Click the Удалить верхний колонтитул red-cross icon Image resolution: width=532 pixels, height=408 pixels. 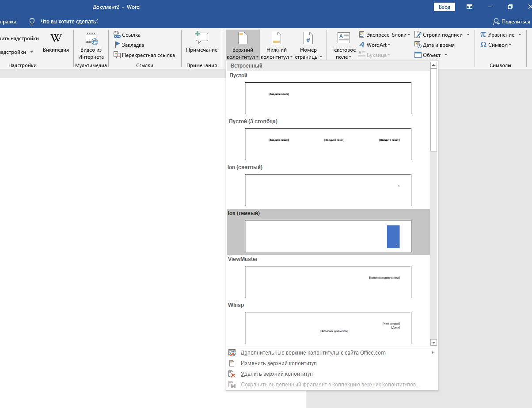click(x=232, y=374)
